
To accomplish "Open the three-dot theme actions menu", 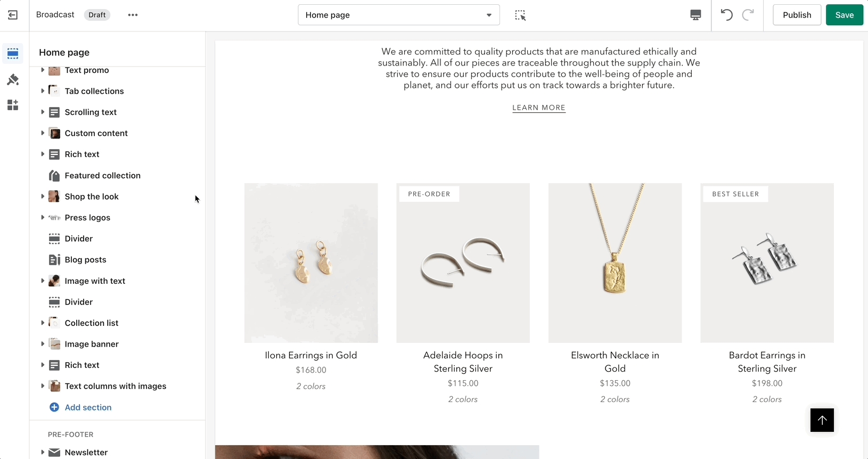I will [133, 15].
